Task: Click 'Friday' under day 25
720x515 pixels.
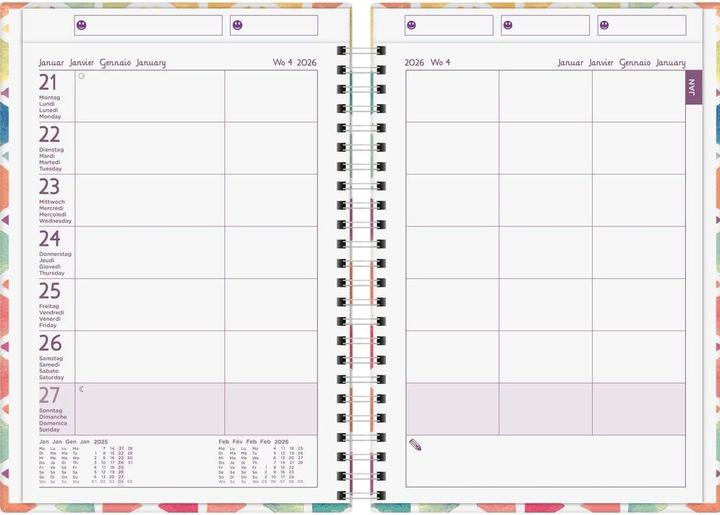Action: coord(48,325)
